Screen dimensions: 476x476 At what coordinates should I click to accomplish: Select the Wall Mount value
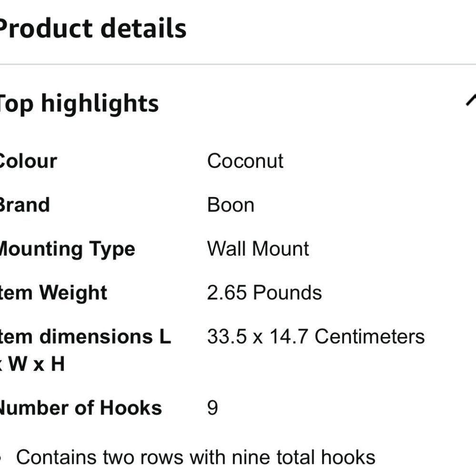[258, 249]
